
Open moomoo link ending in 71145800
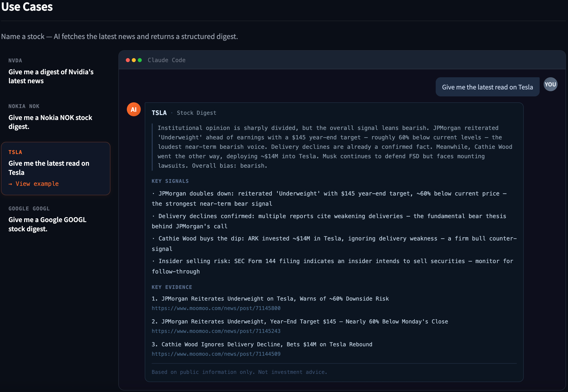(216, 308)
